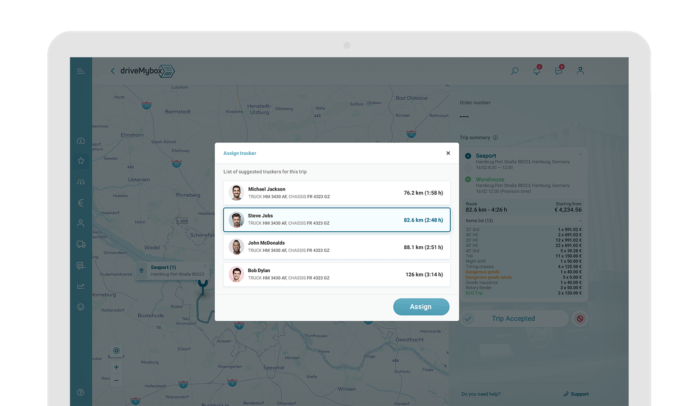This screenshot has height=406, width=700.
Task: Click the seaport pin marker on the map
Action: pyautogui.click(x=203, y=286)
